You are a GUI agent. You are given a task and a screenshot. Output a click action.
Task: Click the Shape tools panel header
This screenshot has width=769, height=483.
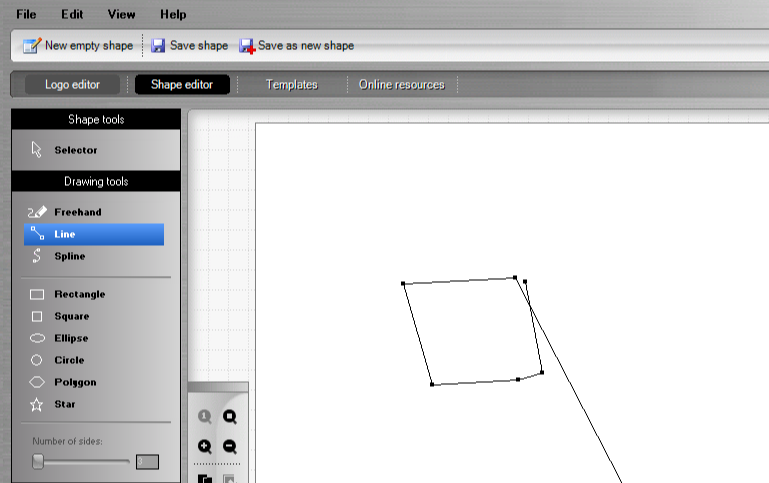[96, 119]
